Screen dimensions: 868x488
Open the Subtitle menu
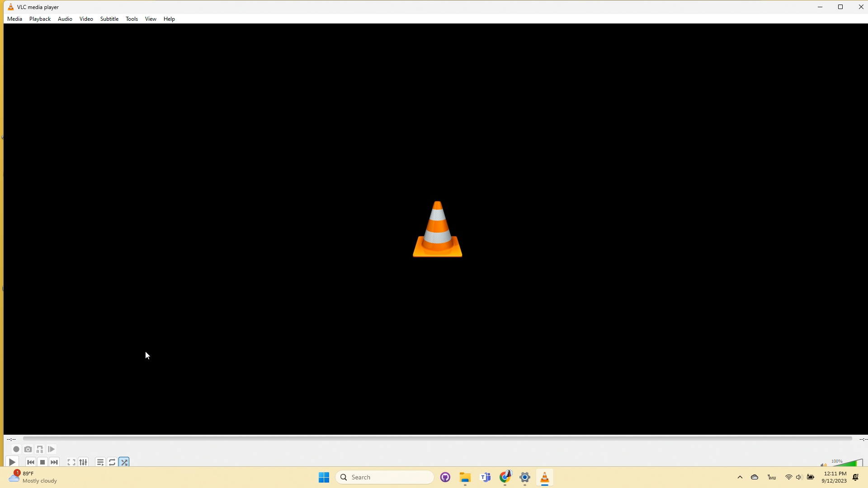pyautogui.click(x=109, y=19)
